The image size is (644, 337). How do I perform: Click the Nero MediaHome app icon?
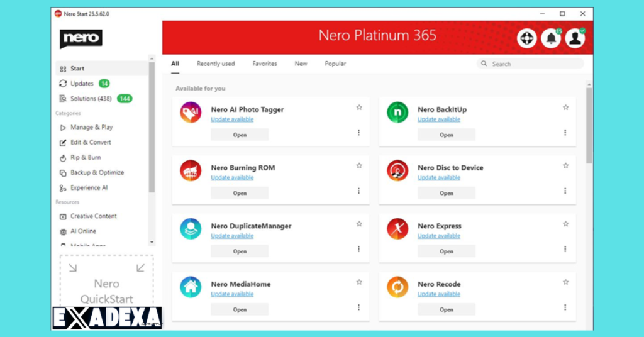(x=191, y=287)
